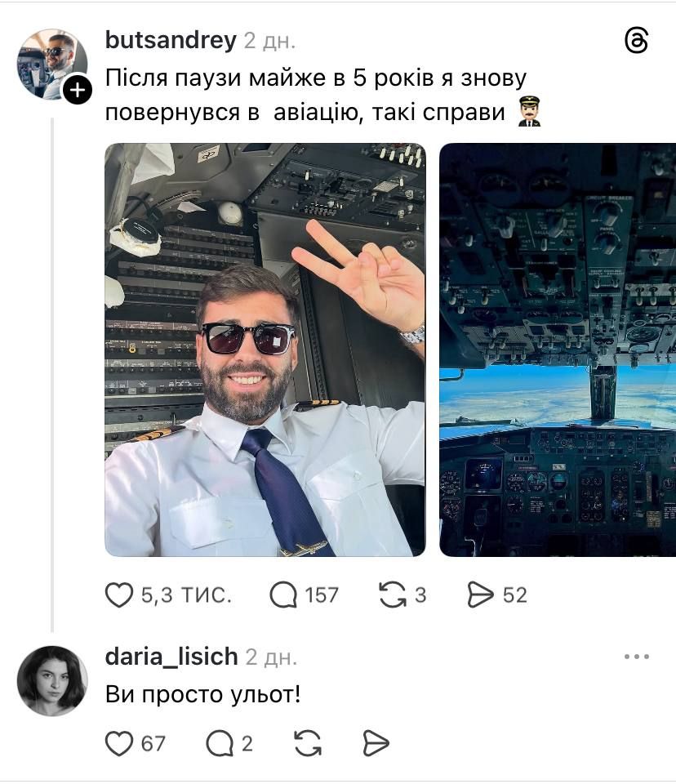Follow butsandrey via plus badge
676x784 pixels.
pos(77,91)
